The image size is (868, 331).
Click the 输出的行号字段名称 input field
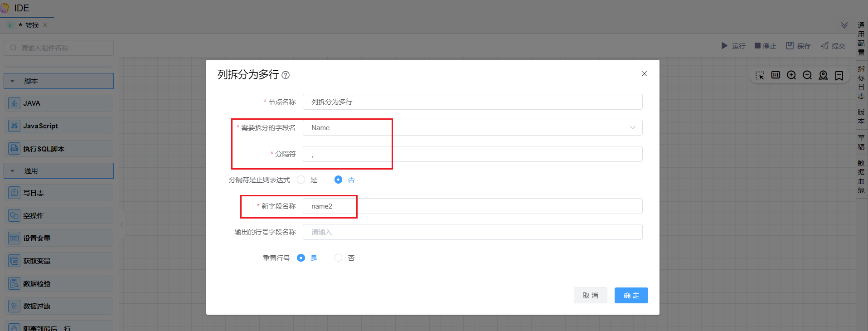pyautogui.click(x=472, y=232)
